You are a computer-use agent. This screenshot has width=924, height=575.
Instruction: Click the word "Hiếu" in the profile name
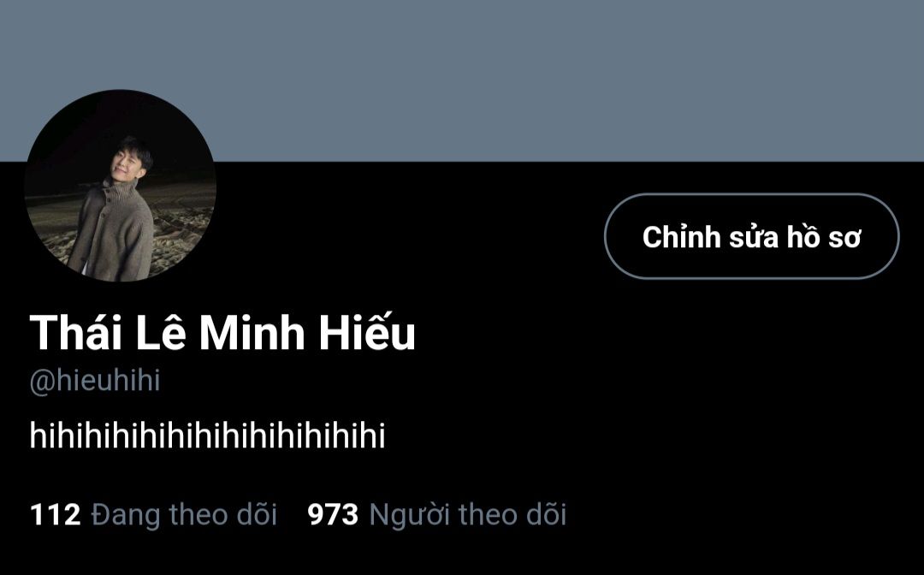click(x=367, y=332)
